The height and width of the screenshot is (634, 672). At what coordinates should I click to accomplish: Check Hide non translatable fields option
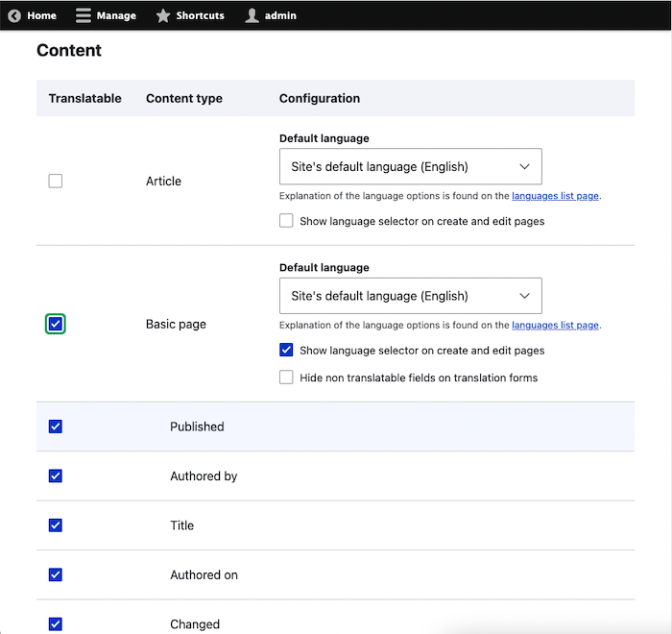[286, 378]
